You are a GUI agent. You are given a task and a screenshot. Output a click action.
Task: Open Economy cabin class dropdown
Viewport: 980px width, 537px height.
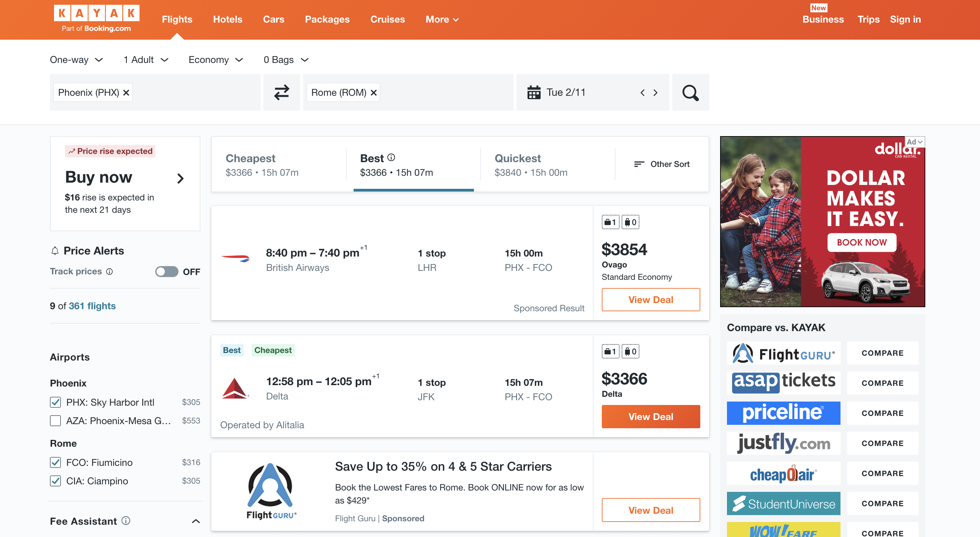click(216, 60)
